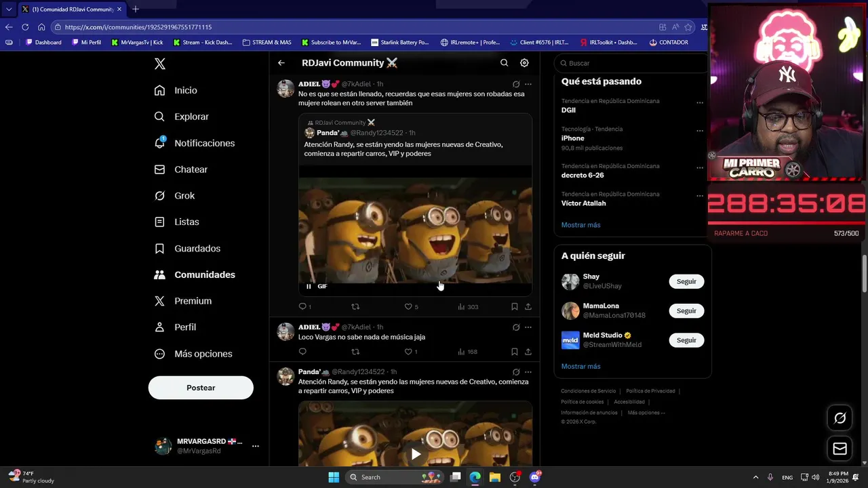Like ADIEL's post with 5 likes
The image size is (868, 488).
411,306
